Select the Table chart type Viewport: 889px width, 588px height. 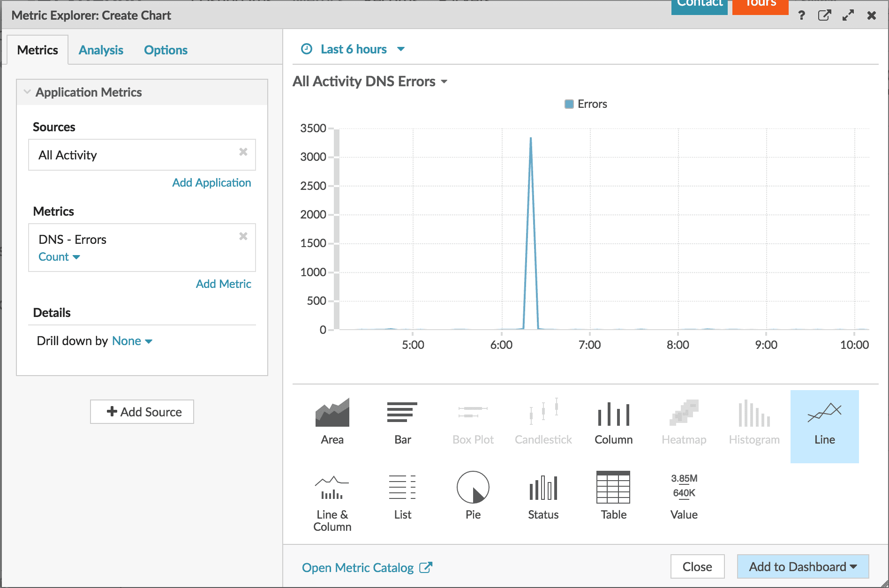click(x=613, y=496)
